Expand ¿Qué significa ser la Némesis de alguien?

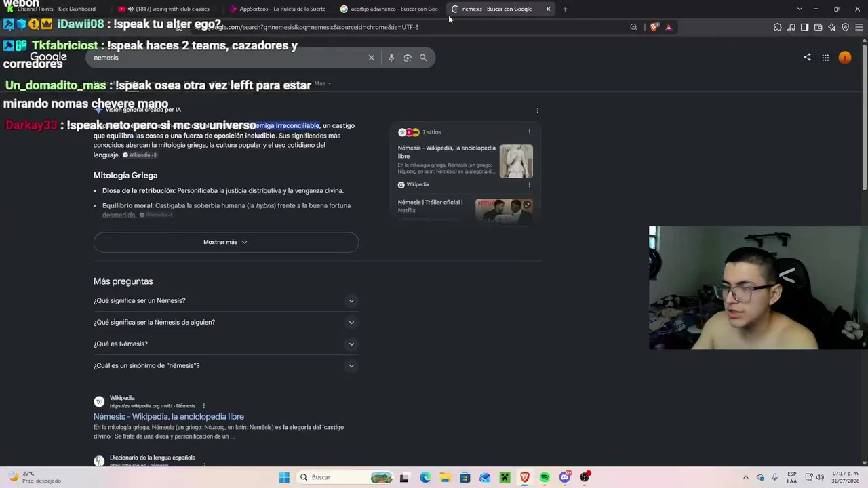point(226,322)
